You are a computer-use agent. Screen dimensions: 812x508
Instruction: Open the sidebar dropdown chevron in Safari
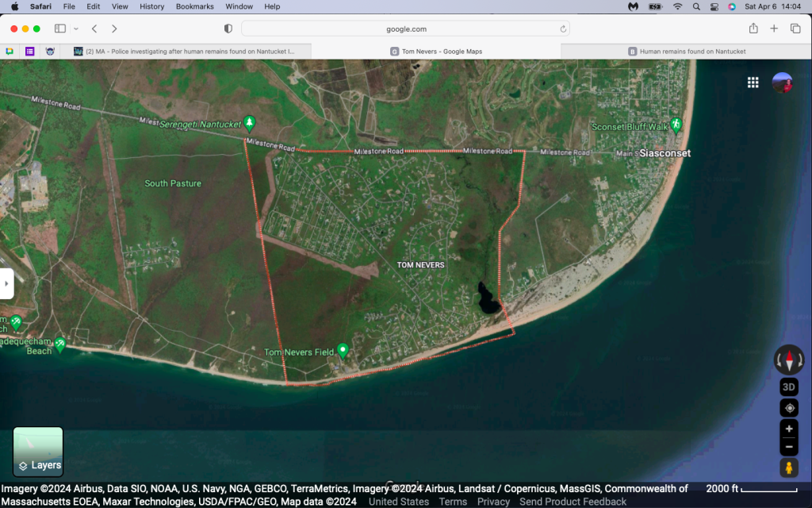click(x=76, y=29)
